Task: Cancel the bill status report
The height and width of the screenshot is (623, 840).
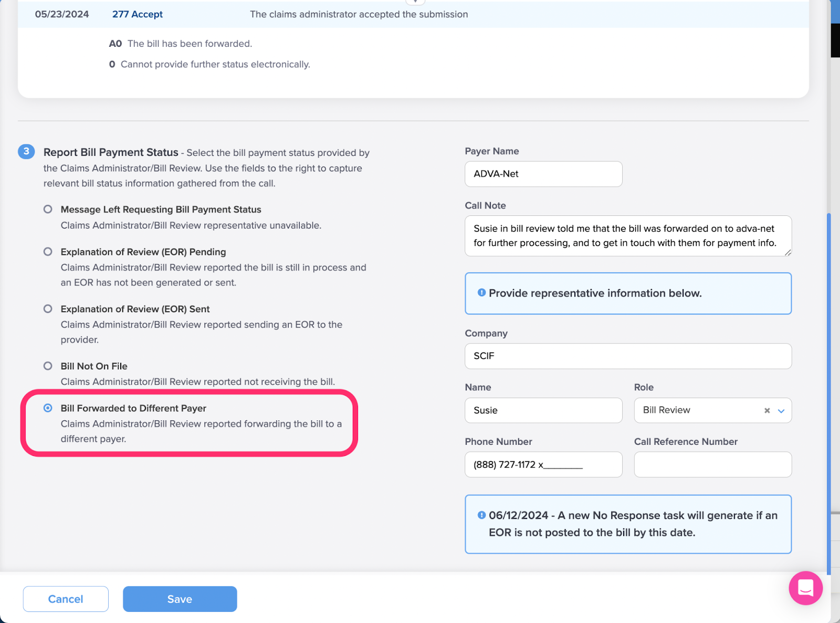Action: (x=66, y=599)
